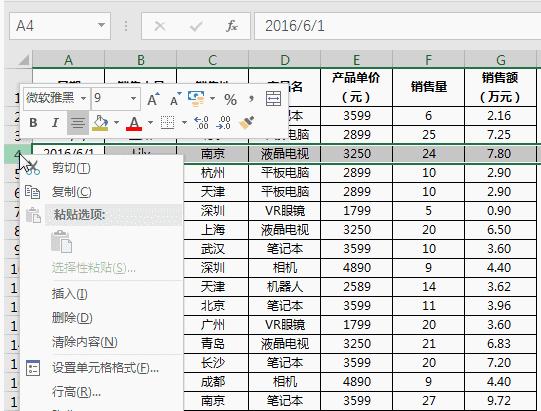
Task: Open accounting format dropdown arrow
Action: 213,99
